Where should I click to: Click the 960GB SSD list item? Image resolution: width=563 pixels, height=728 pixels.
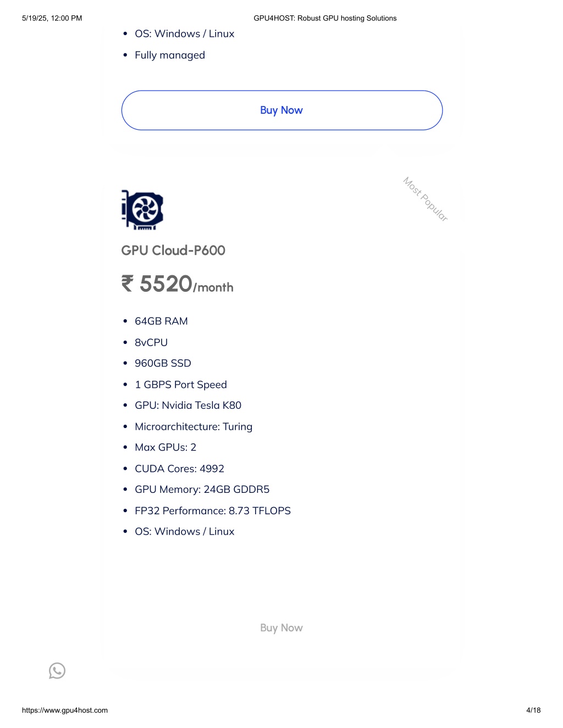pyautogui.click(x=163, y=363)
